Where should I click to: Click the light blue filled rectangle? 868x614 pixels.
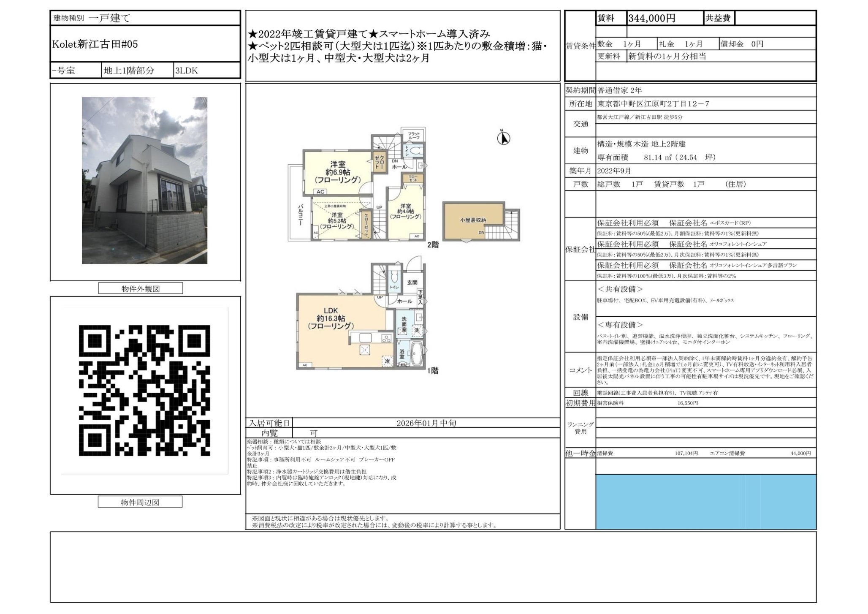click(x=705, y=501)
